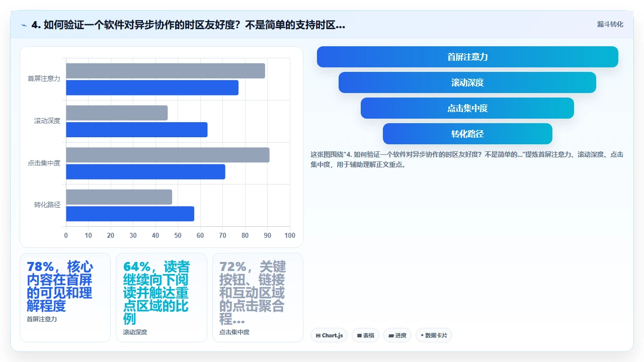Click the 点击集中度 chart axis label
The width and height of the screenshot is (644, 362).
[x=44, y=163]
